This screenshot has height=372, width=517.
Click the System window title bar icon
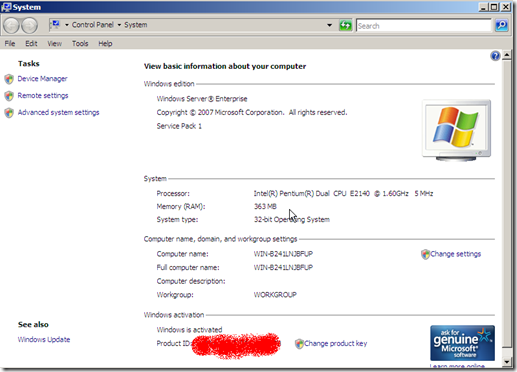pos(6,7)
